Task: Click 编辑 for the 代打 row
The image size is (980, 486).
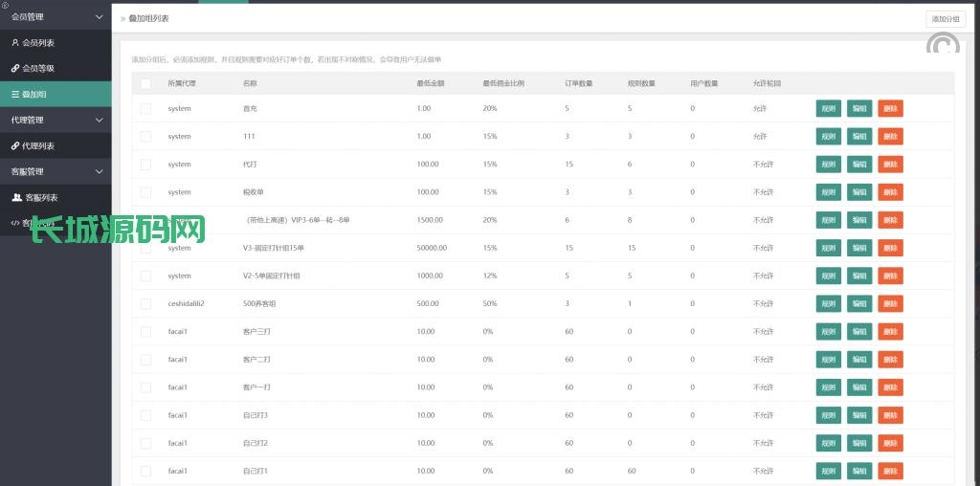Action: (x=859, y=165)
